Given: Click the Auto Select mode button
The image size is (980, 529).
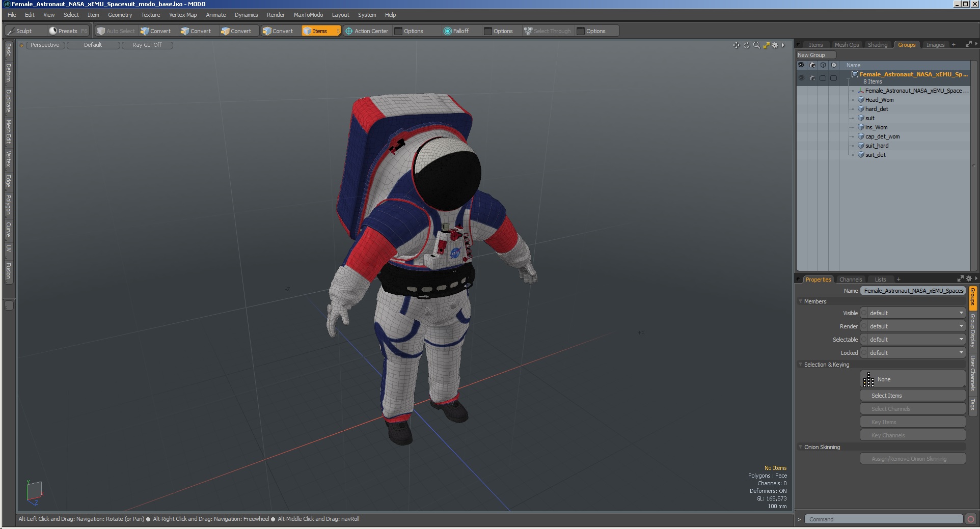Looking at the screenshot, I should pos(116,31).
